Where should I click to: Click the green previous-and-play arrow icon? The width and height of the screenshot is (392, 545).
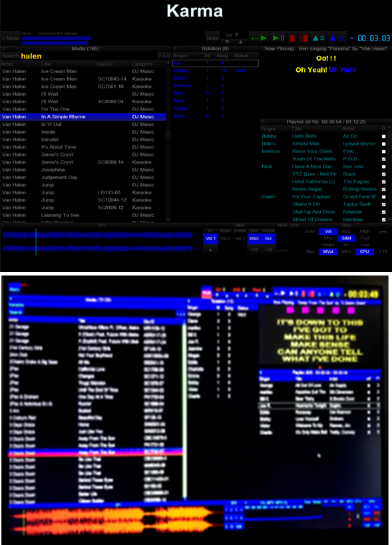pyautogui.click(x=259, y=38)
